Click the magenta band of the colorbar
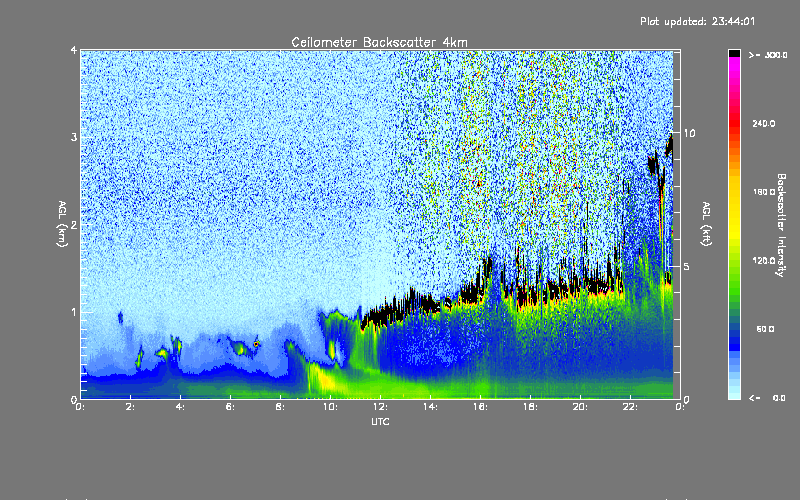Screen dimensions: 800x500 (734, 64)
